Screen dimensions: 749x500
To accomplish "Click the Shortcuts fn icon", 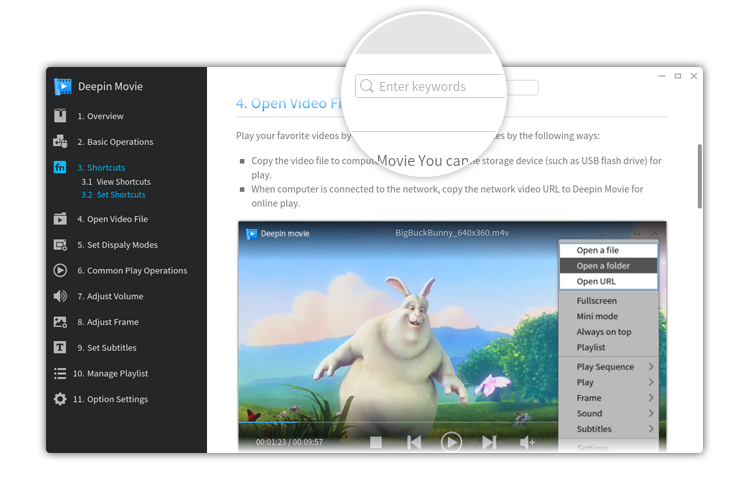I will point(60,167).
